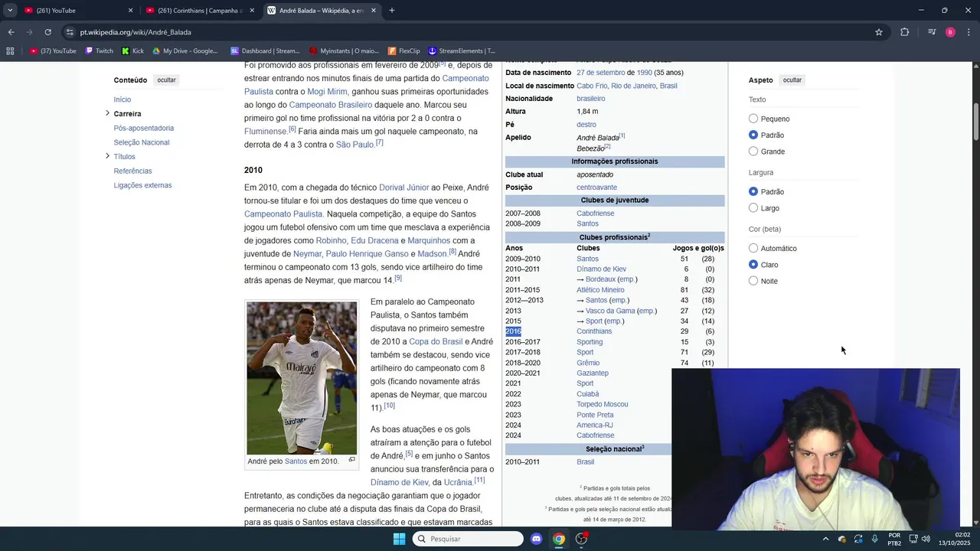Image resolution: width=980 pixels, height=551 pixels.
Task: Select Padrão width option
Action: (753, 191)
